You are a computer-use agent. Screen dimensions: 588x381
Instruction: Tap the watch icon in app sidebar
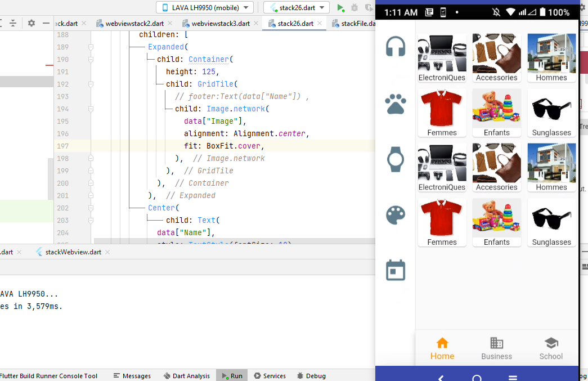click(x=396, y=159)
